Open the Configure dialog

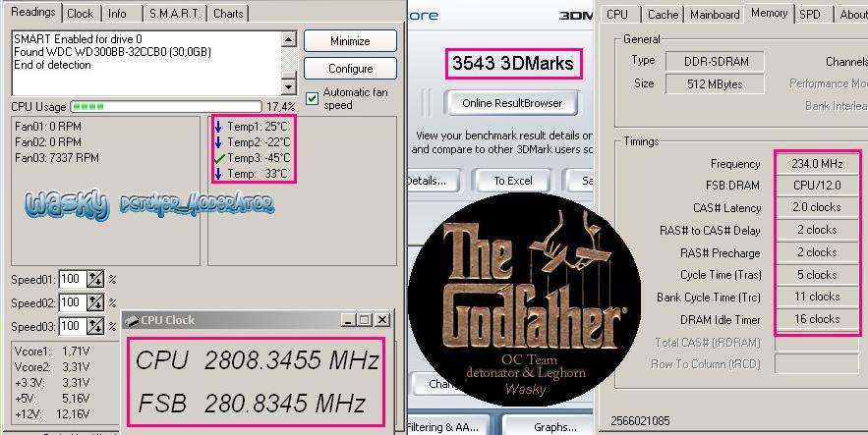click(x=350, y=69)
